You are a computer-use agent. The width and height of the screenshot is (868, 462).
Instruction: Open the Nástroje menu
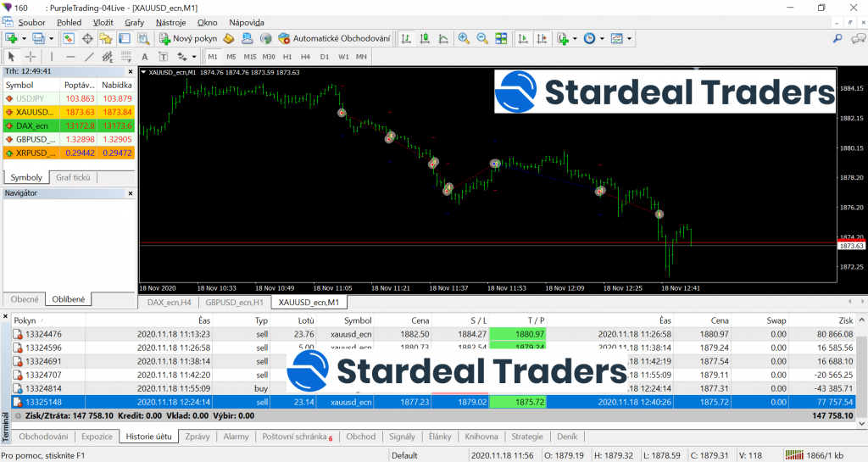point(170,23)
